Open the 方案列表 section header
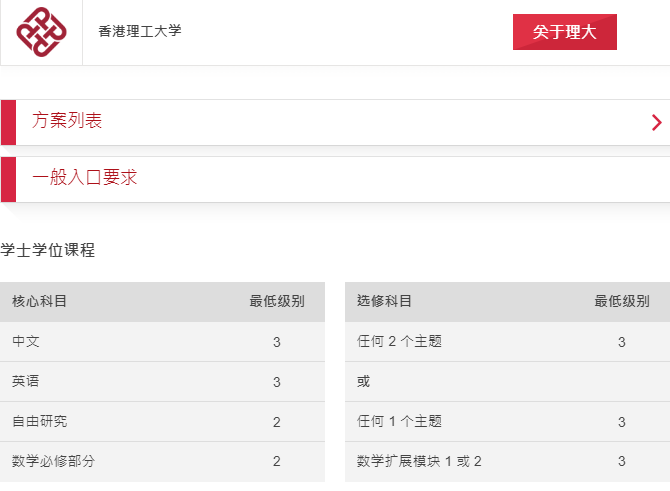Screen dimensions: 670x491 [335, 122]
